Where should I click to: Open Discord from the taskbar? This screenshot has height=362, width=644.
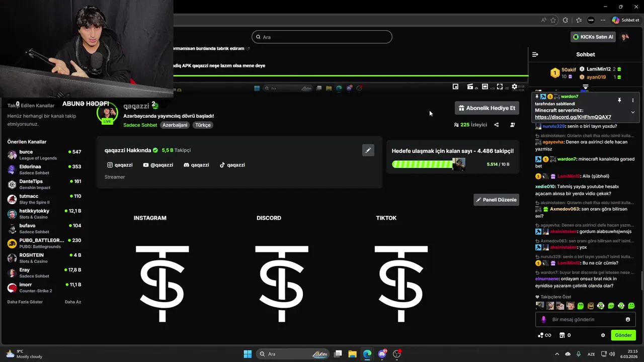tap(382, 354)
